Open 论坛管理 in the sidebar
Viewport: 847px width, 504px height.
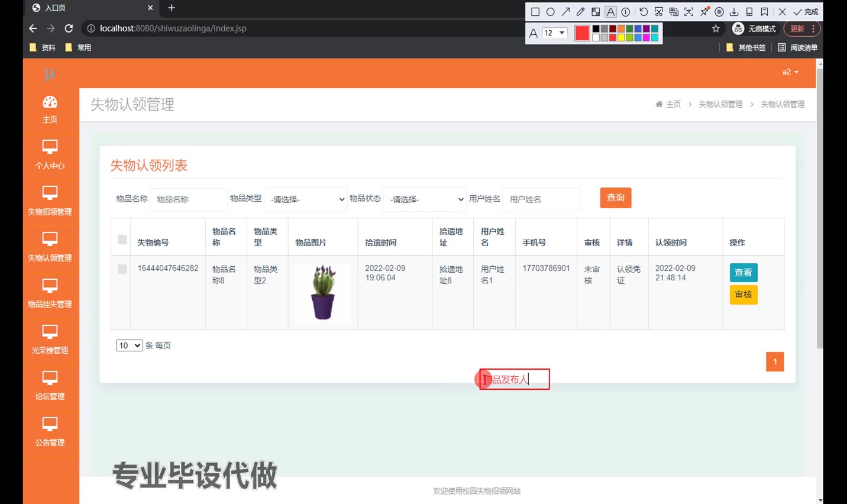[50, 386]
